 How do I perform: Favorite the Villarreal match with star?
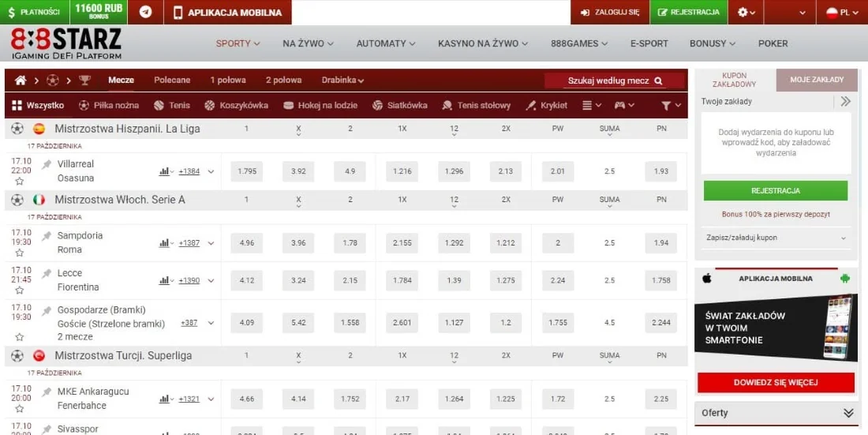19,182
